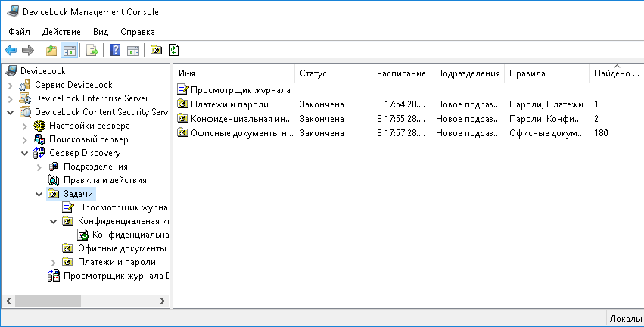Collapse the Сервер Discovery tree node
Viewport: 644px width, 327px height.
(x=25, y=153)
